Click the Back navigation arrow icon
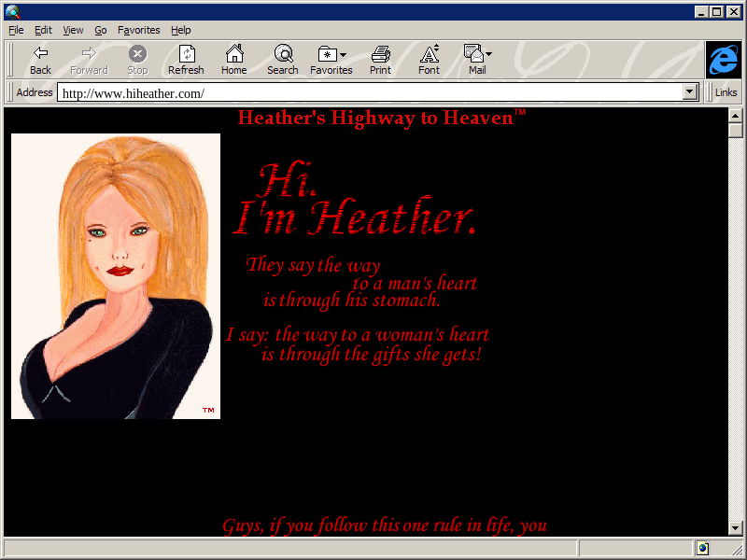 coord(40,54)
